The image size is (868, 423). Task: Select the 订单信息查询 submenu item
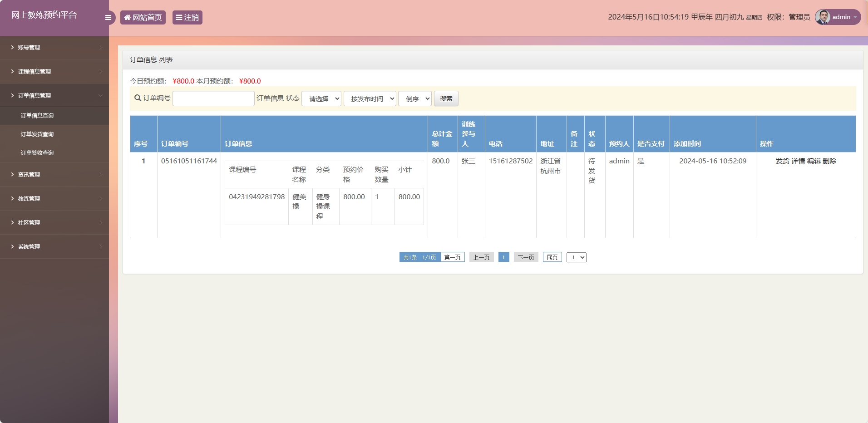click(37, 116)
